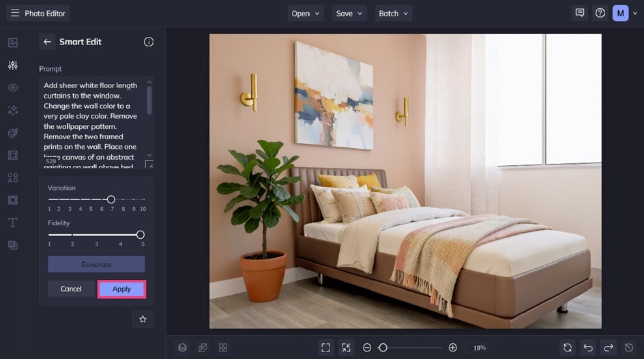Open the Effects sparkle icon in sidebar

coord(13,110)
